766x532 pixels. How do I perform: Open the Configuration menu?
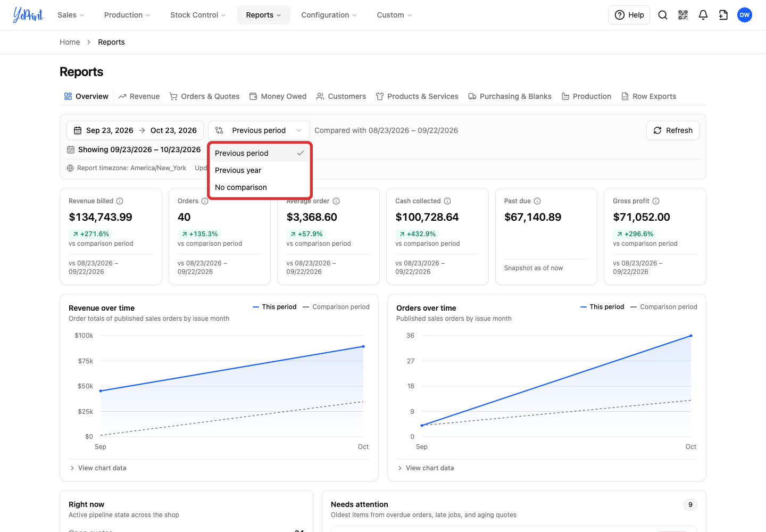[329, 15]
